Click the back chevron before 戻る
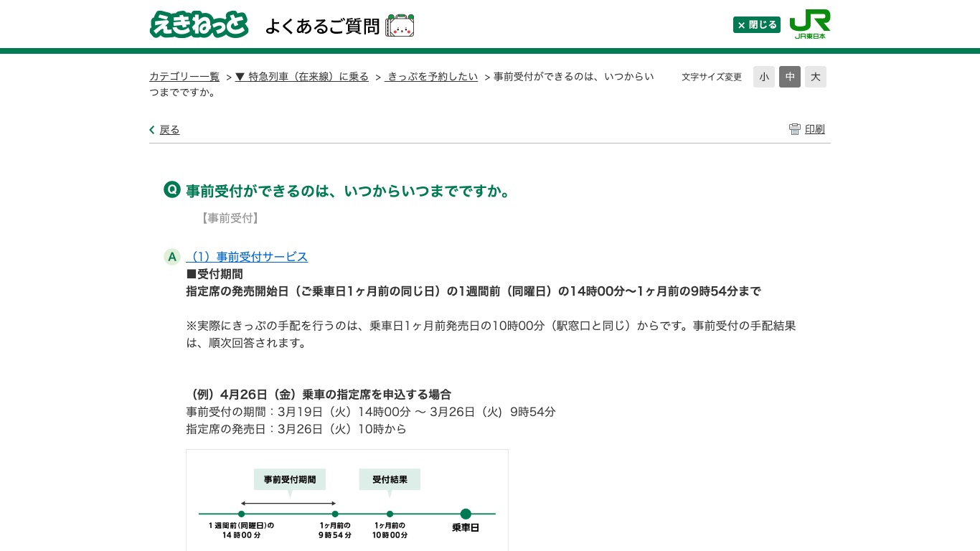This screenshot has width=980, height=551. (x=152, y=130)
